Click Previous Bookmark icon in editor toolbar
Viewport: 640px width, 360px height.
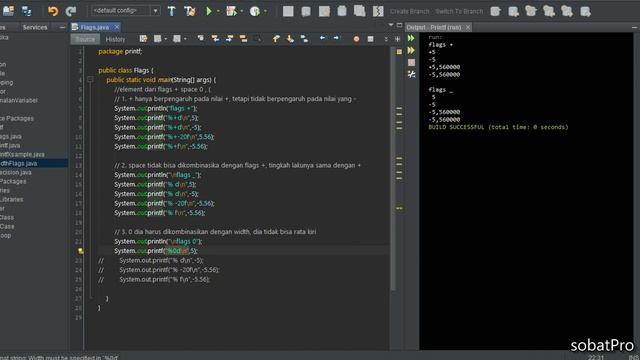pos(276,39)
